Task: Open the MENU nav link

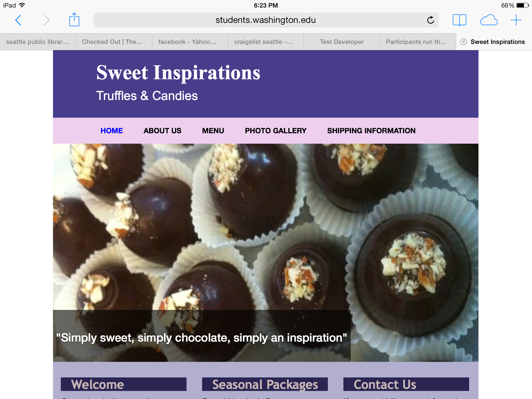Action: pos(213,131)
